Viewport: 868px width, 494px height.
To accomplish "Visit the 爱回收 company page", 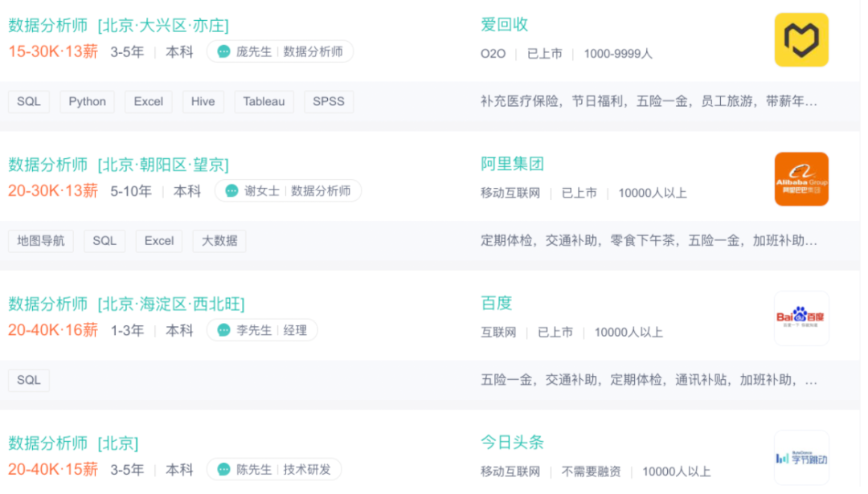I will pos(504,25).
